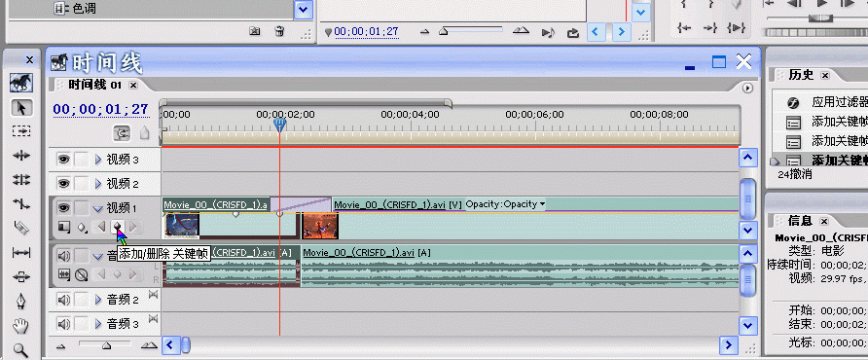Click Play In to Out button

point(736,27)
